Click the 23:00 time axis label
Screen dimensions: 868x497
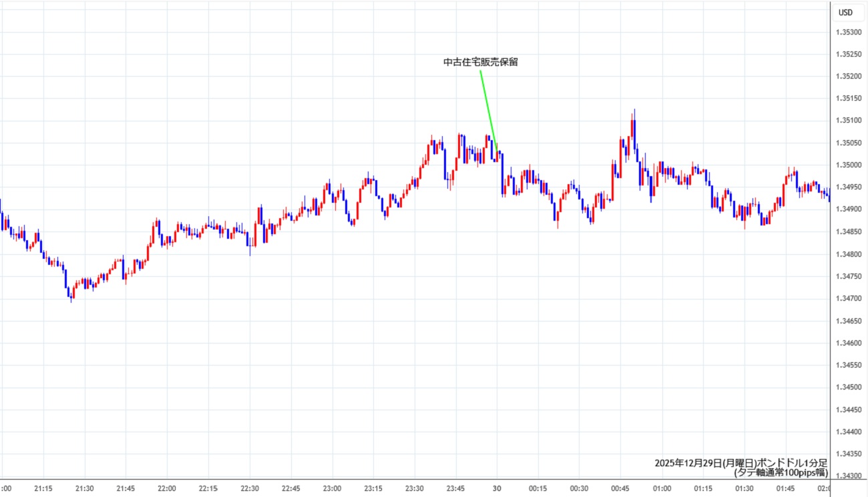332,488
